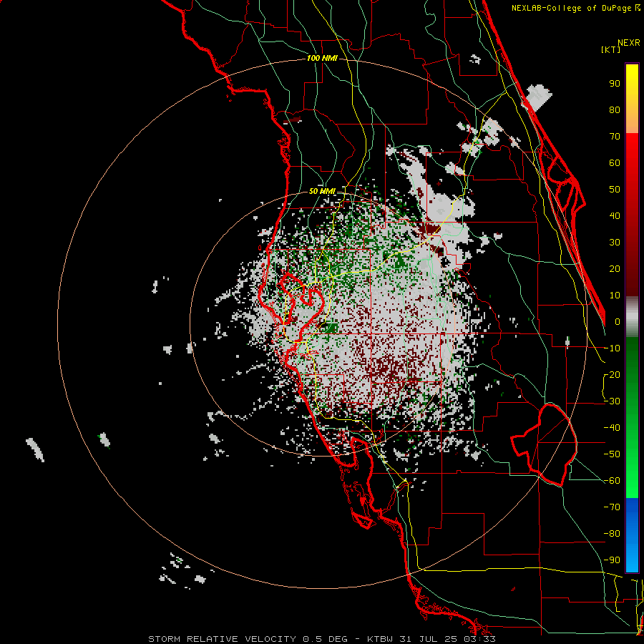The image size is (644, 644).
Task: Click the -90 value on velocity scale
Action: click(612, 560)
